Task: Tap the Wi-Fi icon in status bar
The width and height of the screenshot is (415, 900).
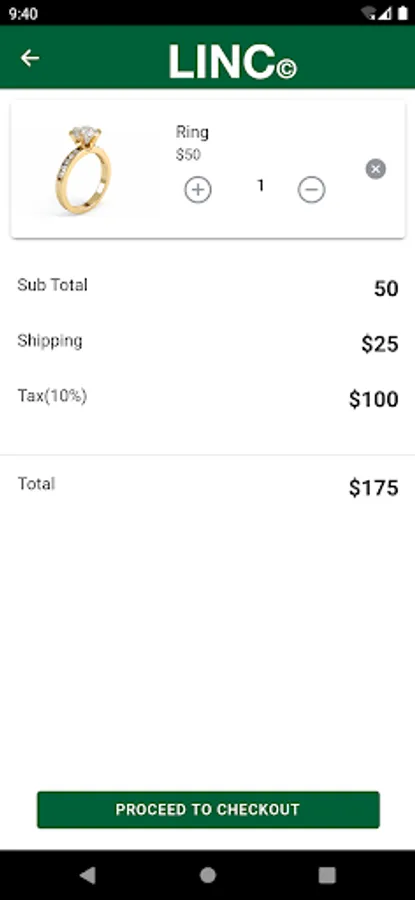Action: click(368, 13)
